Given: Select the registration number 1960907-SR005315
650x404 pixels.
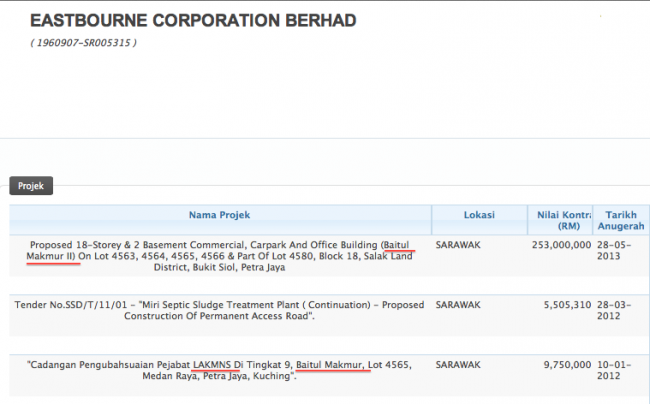Looking at the screenshot, I should (83, 43).
